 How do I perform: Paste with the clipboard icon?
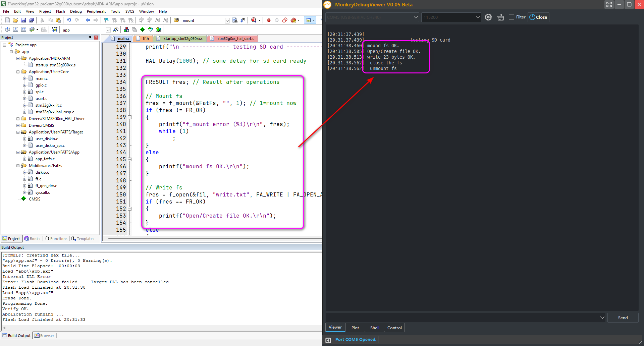tap(58, 20)
